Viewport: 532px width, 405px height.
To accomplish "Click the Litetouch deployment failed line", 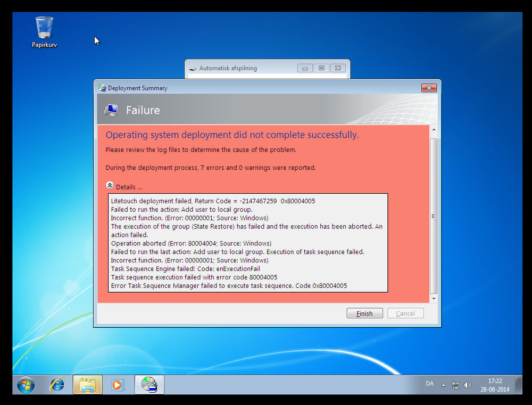I will [213, 201].
